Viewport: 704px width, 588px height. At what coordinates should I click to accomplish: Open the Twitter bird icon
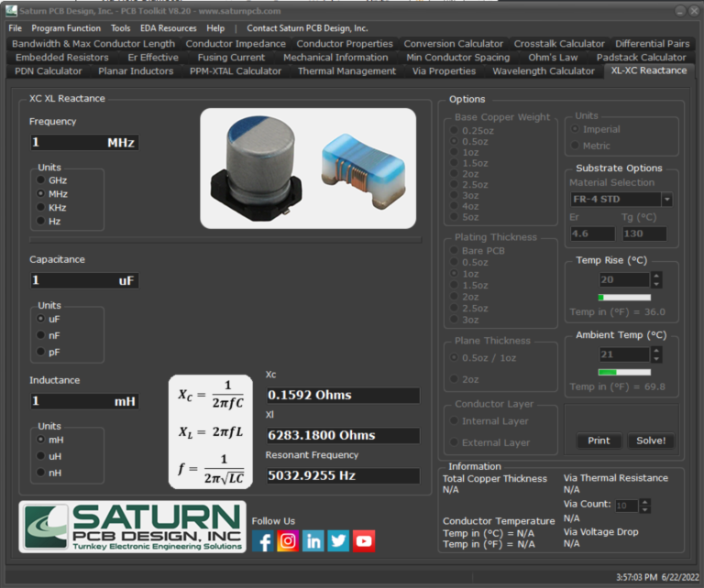(x=338, y=541)
